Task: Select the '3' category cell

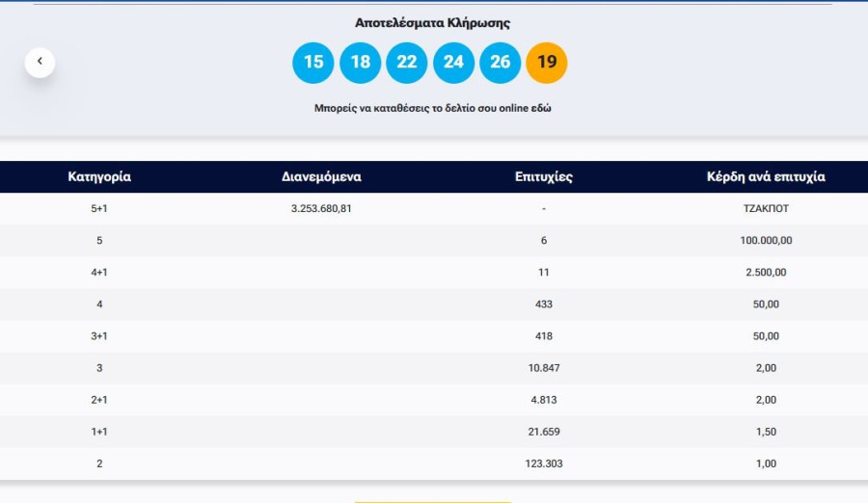Action: tap(99, 368)
